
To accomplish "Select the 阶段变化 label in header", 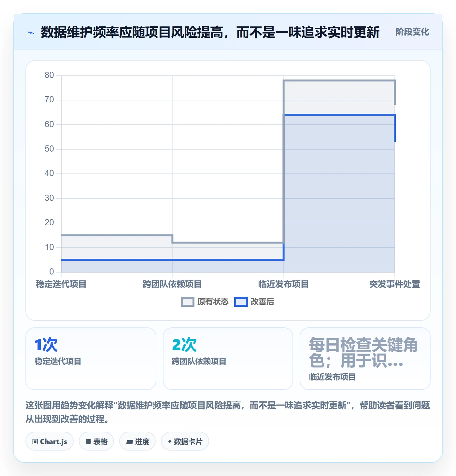I will 412,32.
